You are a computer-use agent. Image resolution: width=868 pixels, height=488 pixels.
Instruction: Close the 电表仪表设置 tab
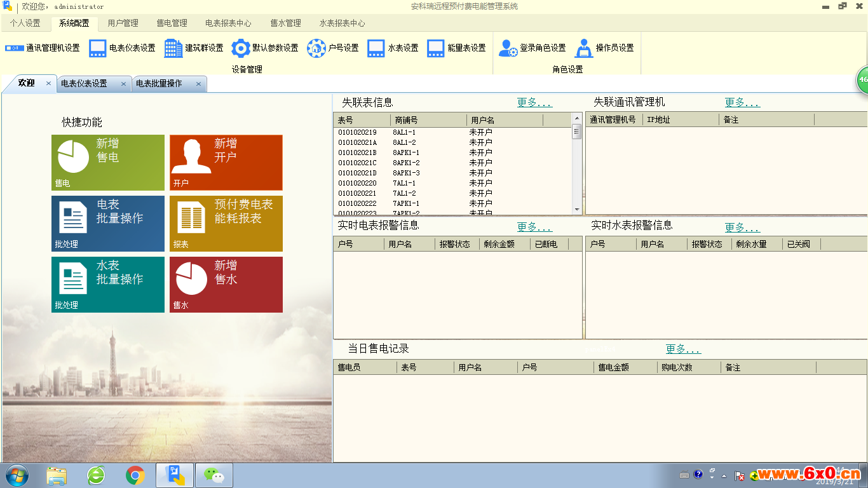[x=123, y=84]
